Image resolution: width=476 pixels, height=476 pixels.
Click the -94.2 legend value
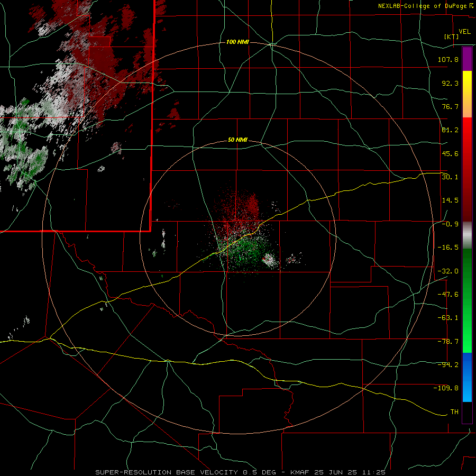point(448,365)
